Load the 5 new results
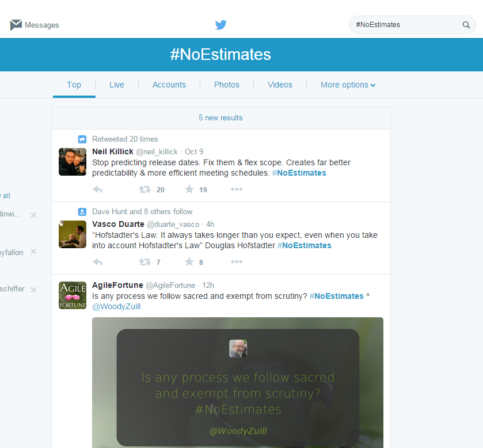The height and width of the screenshot is (448, 483). tap(220, 117)
